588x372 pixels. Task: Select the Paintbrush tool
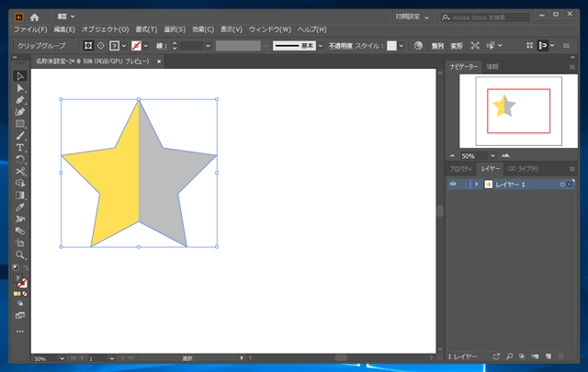pyautogui.click(x=20, y=136)
